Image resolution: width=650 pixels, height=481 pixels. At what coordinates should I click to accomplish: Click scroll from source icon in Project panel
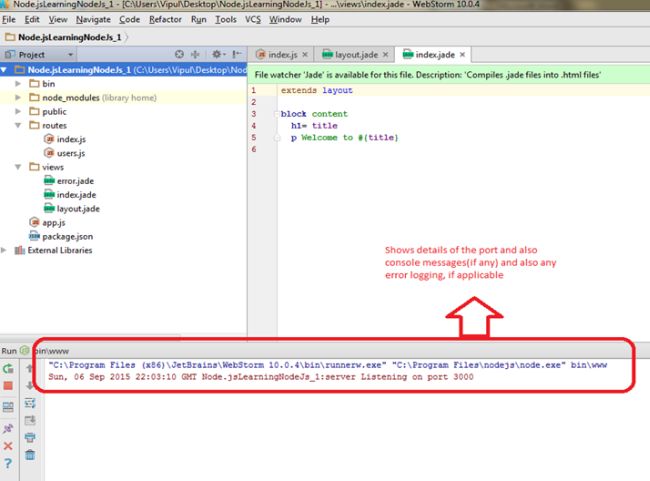[179, 54]
